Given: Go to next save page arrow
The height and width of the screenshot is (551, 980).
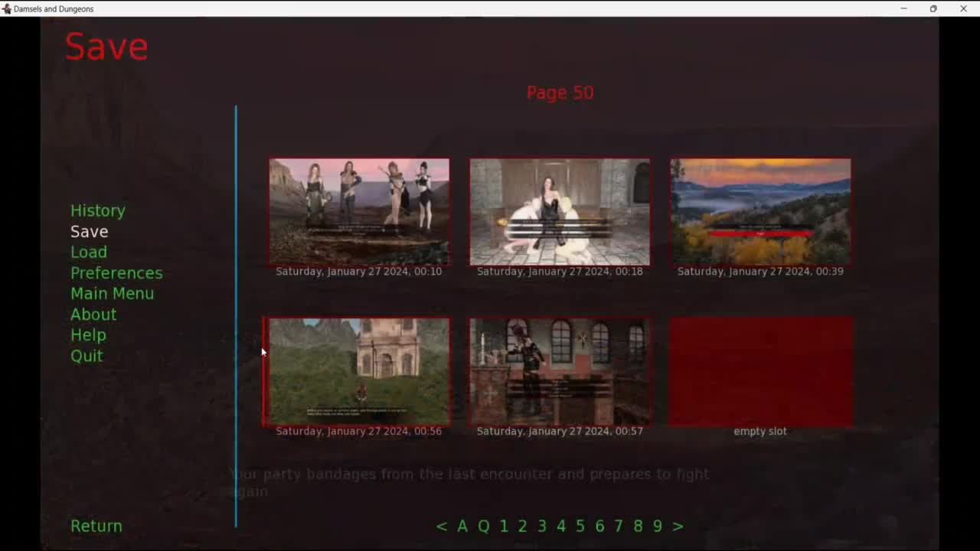Looking at the screenshot, I should (678, 526).
